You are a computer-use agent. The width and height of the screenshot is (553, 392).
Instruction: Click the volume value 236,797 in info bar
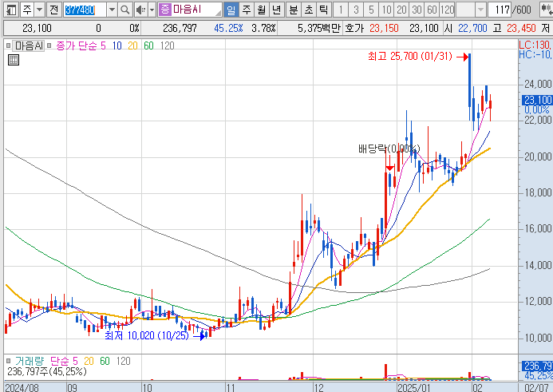(x=180, y=28)
